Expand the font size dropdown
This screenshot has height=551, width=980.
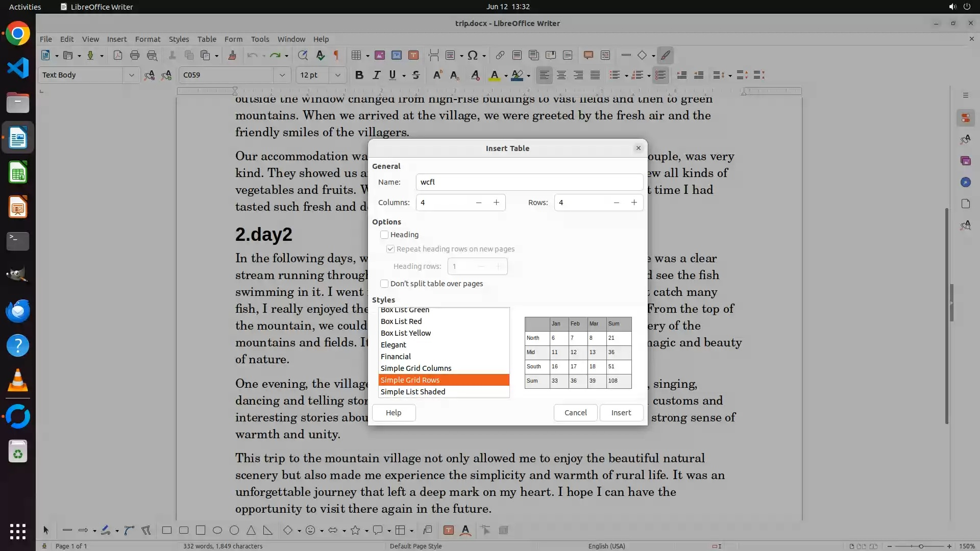point(337,75)
